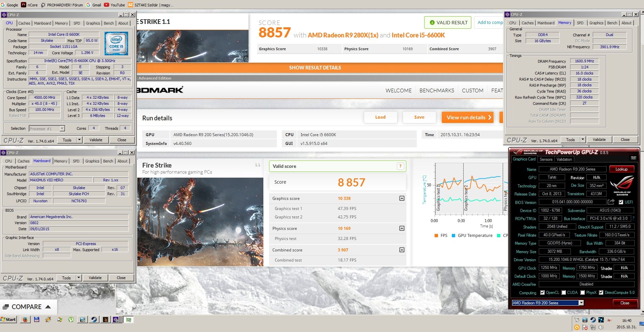Take a GPU-Z screenshot with the camera icon

point(633,158)
